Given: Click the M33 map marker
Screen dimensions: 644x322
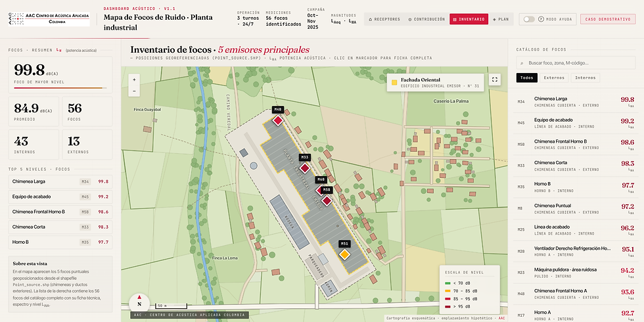Looking at the screenshot, I should pyautogui.click(x=305, y=168).
